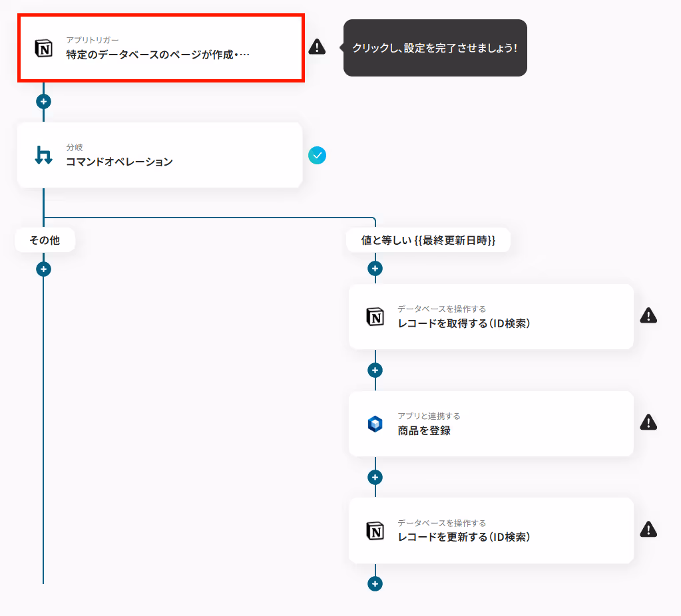The height and width of the screenshot is (616, 681).
Task: Open the Notion app trigger card
Action: (x=160, y=48)
